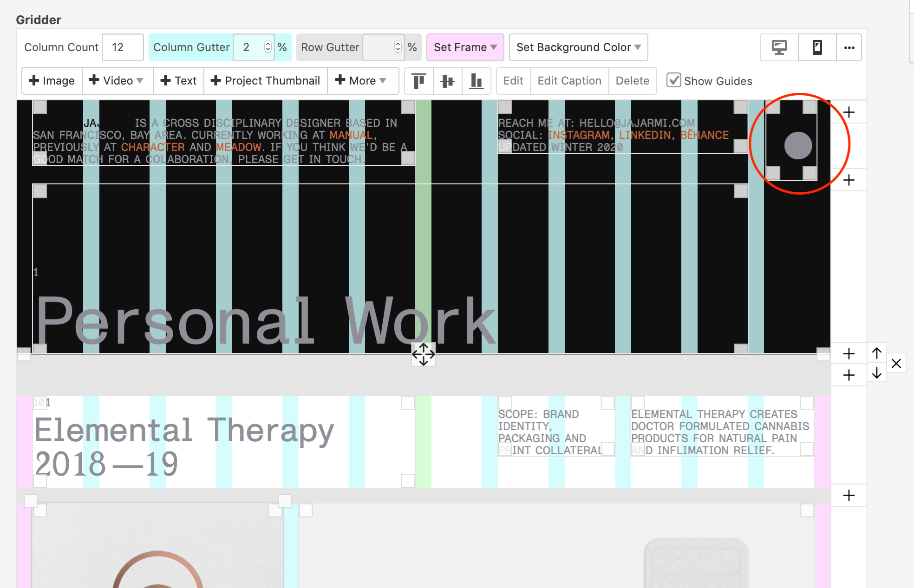Align selected element to bottom
The image size is (914, 588).
coord(476,81)
